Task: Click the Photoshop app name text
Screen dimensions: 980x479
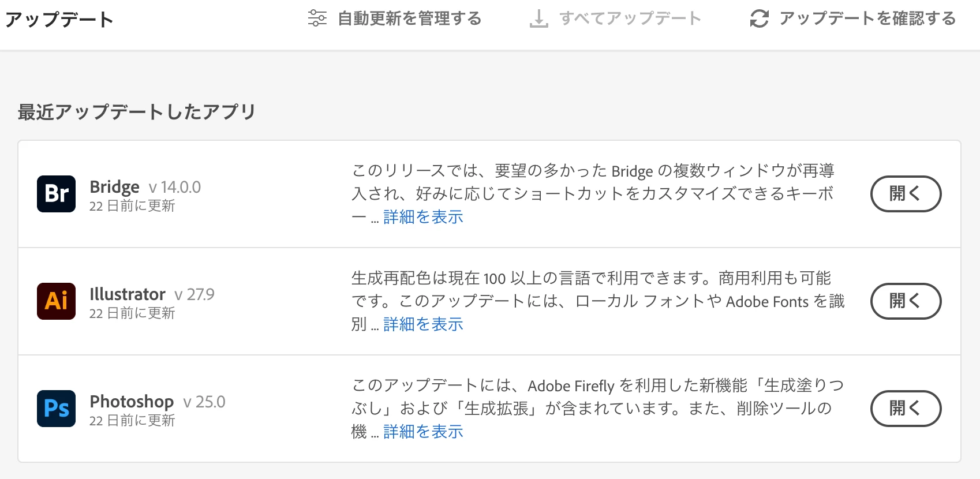Action: click(x=132, y=402)
